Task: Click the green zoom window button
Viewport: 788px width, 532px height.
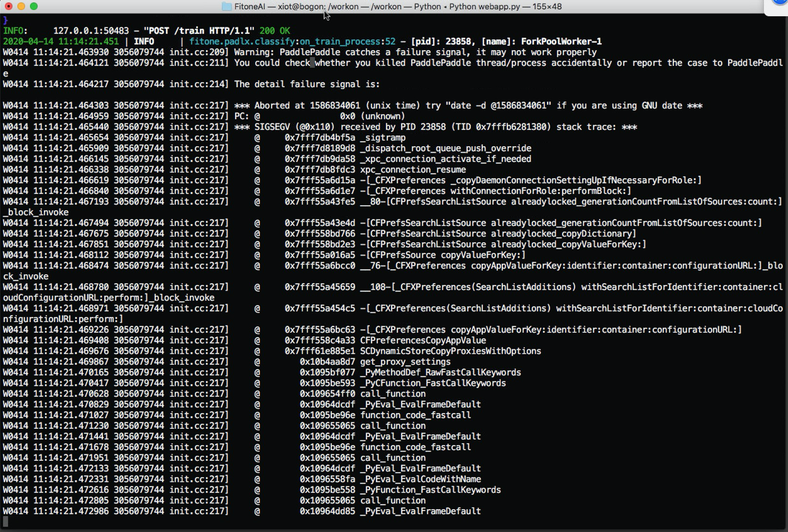Action: 34,6
